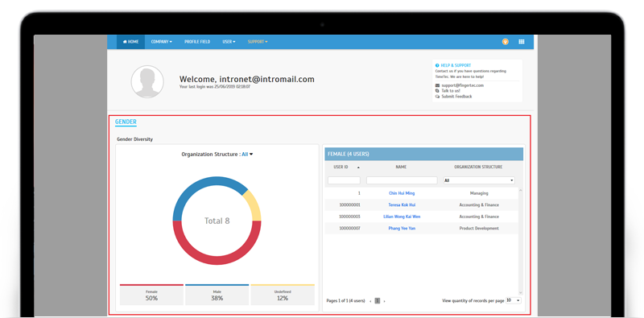Expand the Organization Structure All dropdown
Image resolution: width=644 pixels, height=318 pixels.
point(247,155)
